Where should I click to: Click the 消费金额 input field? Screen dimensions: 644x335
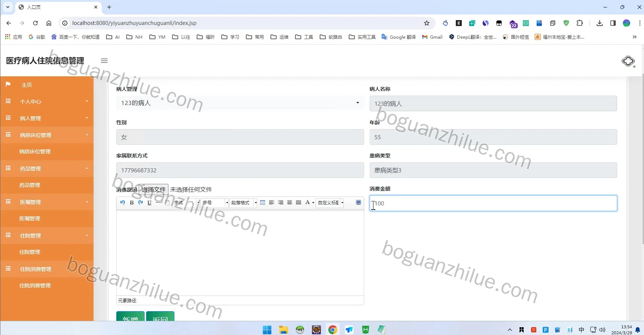493,203
